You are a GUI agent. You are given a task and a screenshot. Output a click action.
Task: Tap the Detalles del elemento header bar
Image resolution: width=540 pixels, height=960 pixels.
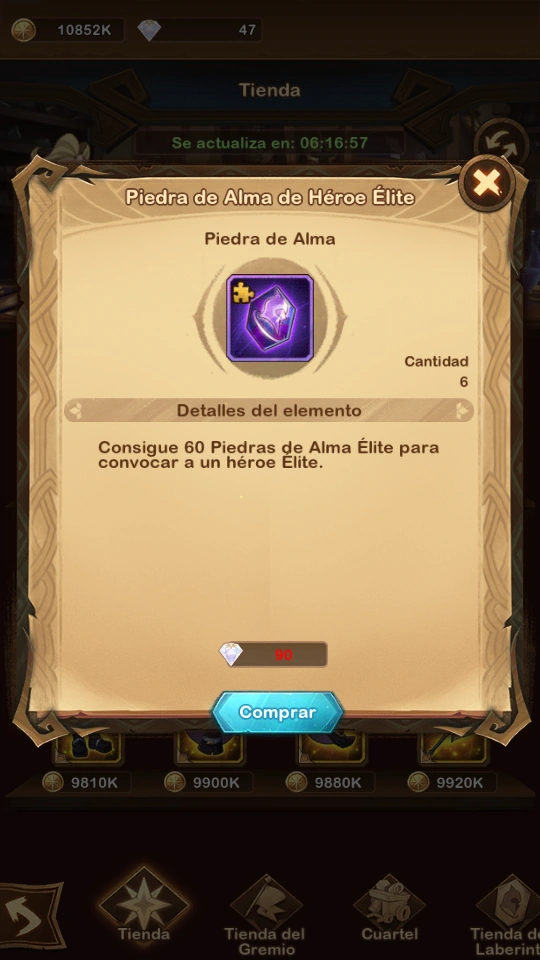pos(269,410)
